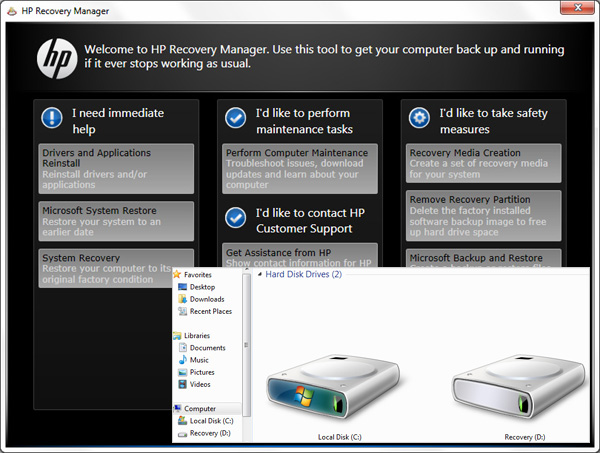Select Recovery (D:) in sidebar tree

pyautogui.click(x=210, y=433)
